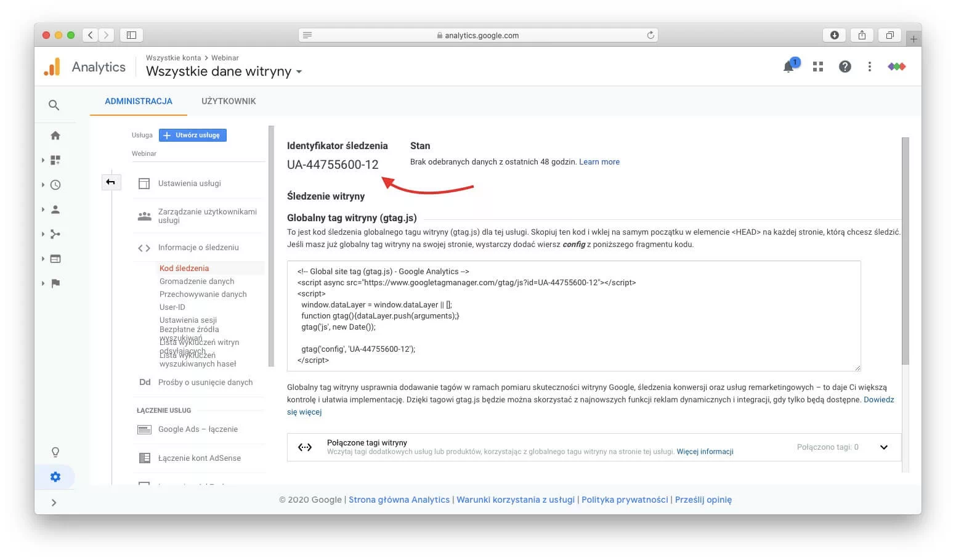Screen dimensions: 956x560
Task: Expand Customization sidebar arrow
Action: point(43,160)
